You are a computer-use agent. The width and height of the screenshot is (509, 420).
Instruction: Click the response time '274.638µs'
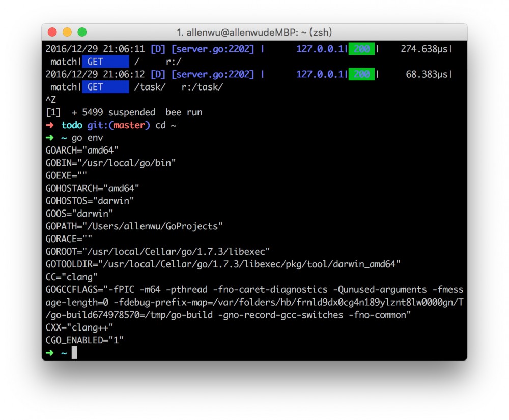click(425, 49)
